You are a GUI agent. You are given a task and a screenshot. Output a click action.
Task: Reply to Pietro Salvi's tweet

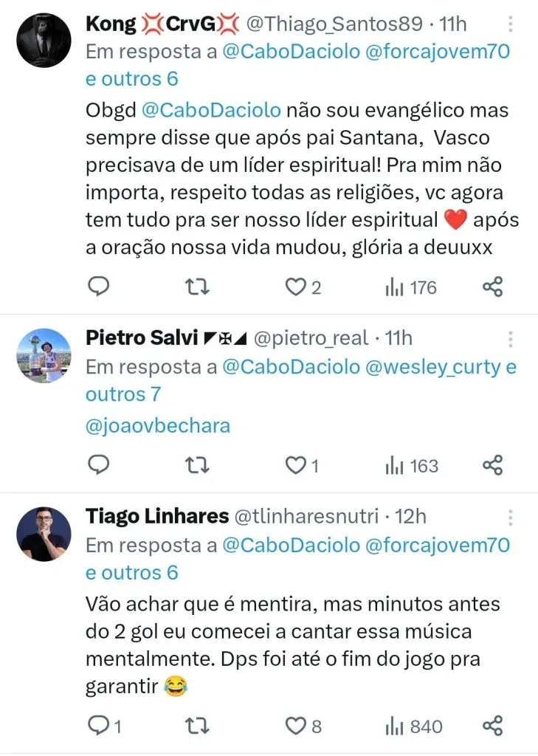coord(98,465)
